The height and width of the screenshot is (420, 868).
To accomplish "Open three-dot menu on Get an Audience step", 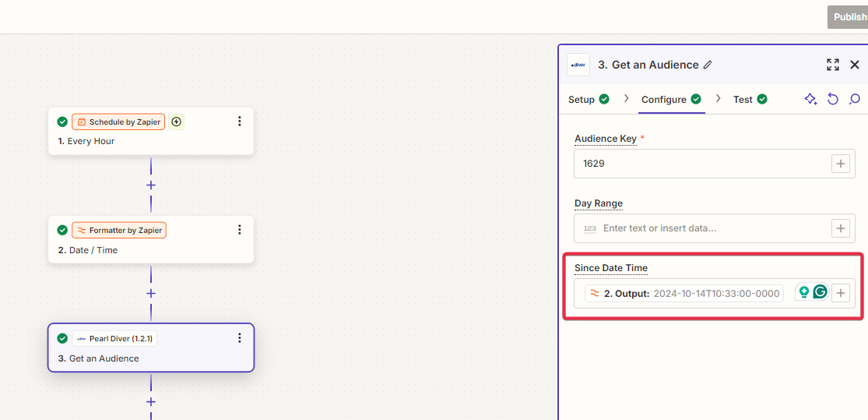I will [240, 338].
